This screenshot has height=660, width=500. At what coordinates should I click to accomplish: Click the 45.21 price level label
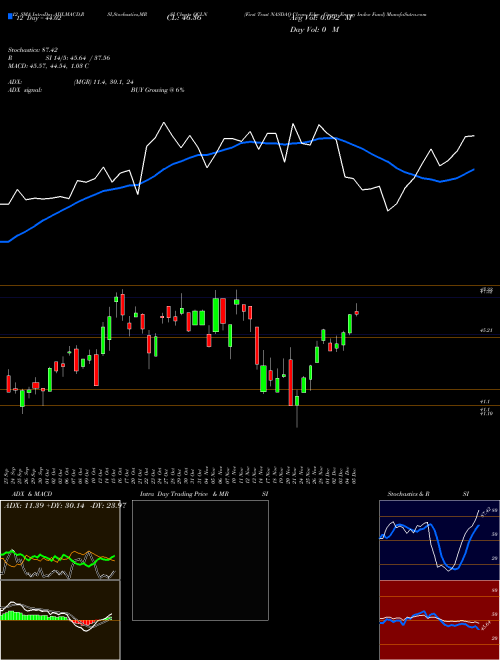(486, 331)
